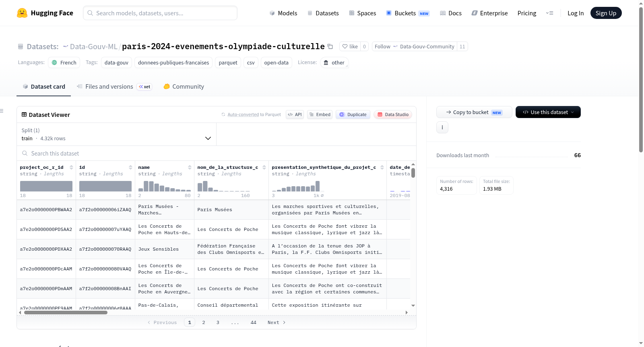The image size is (644, 347).
Task: Open the Datasets page
Action: 323,13
